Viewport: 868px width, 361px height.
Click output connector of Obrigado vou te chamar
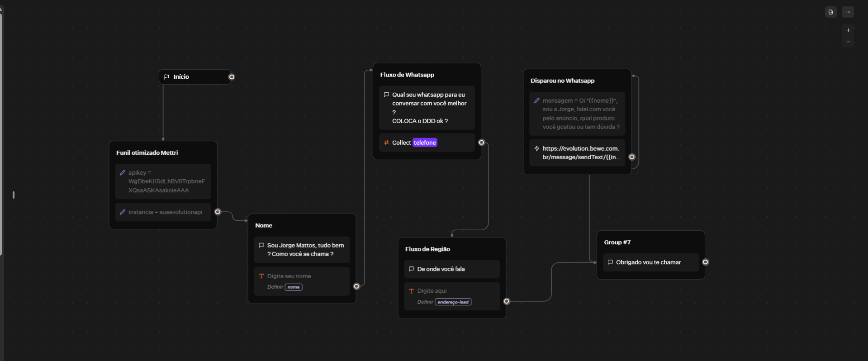705,262
